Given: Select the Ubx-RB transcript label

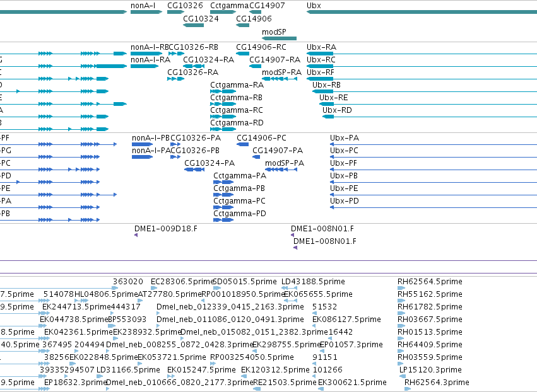Looking at the screenshot, I should [326, 85].
